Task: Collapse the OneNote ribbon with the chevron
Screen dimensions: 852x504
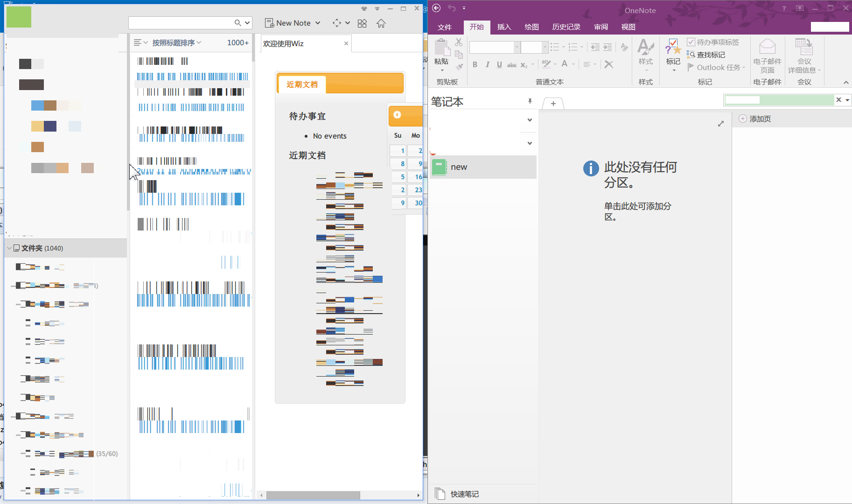Action: coord(846,82)
